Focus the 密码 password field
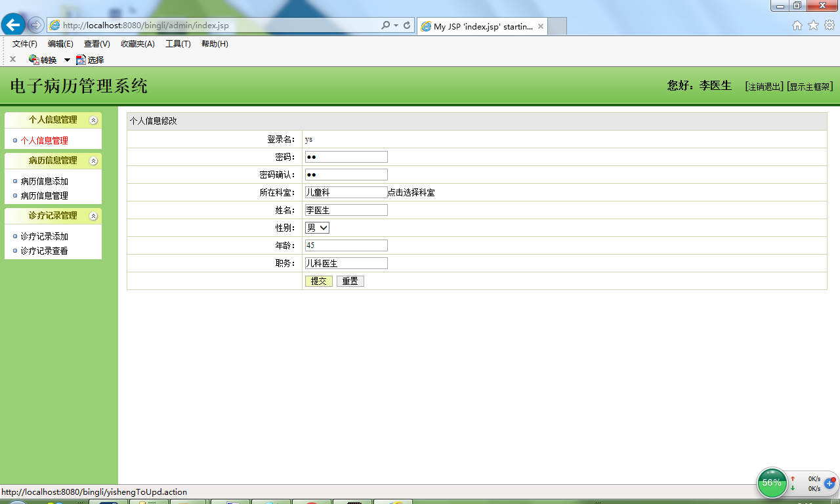This screenshot has height=504, width=840. click(346, 157)
